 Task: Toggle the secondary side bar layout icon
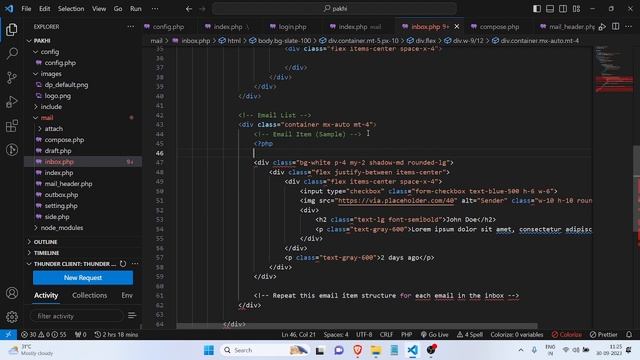point(563,9)
